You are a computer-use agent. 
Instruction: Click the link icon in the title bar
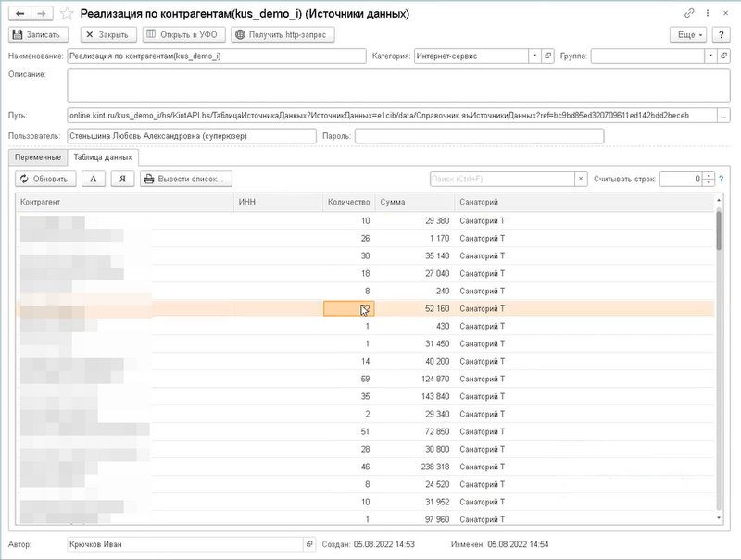click(689, 15)
